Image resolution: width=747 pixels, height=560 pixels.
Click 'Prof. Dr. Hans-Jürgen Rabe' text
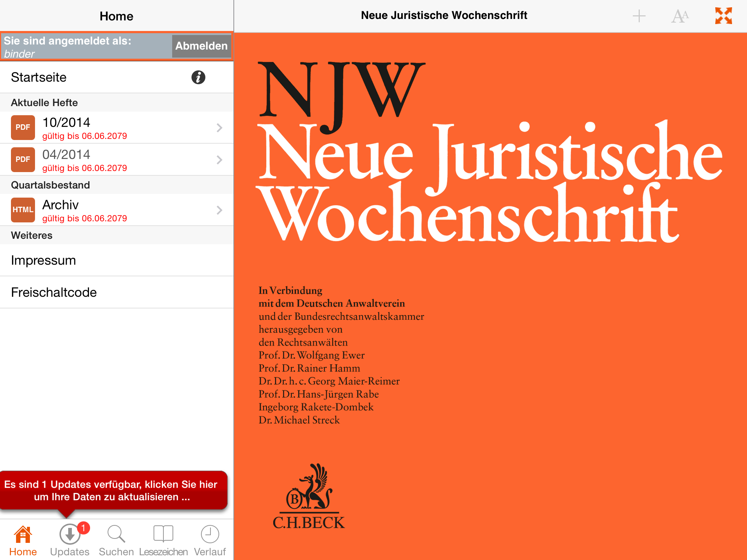318,394
